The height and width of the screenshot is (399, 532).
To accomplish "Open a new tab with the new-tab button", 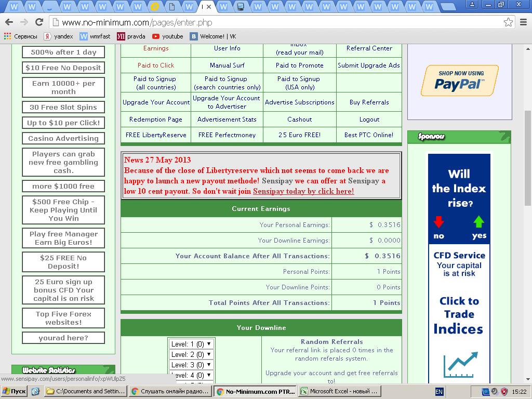I will click(448, 6).
